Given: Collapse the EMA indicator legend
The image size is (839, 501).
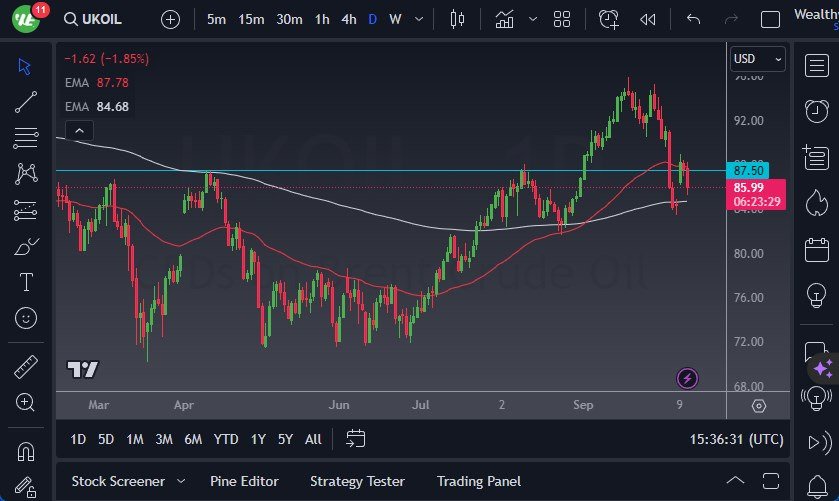Looking at the screenshot, I should (x=79, y=130).
